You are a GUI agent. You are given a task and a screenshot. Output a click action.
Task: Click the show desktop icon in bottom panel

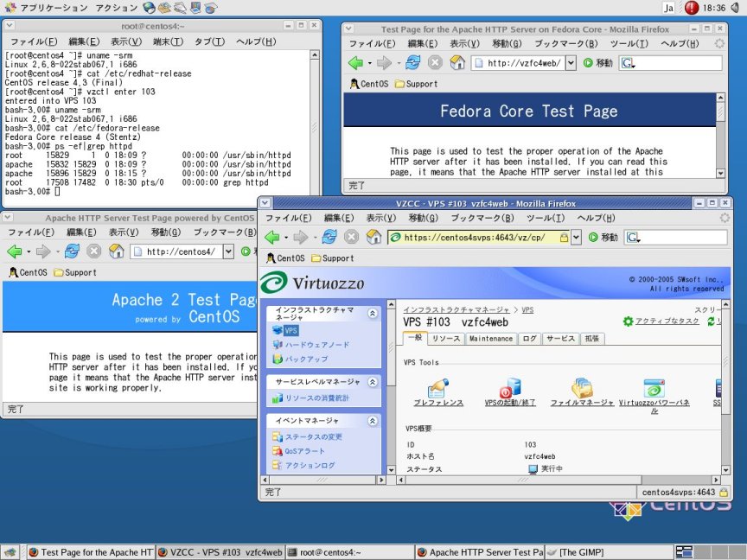click(x=10, y=552)
